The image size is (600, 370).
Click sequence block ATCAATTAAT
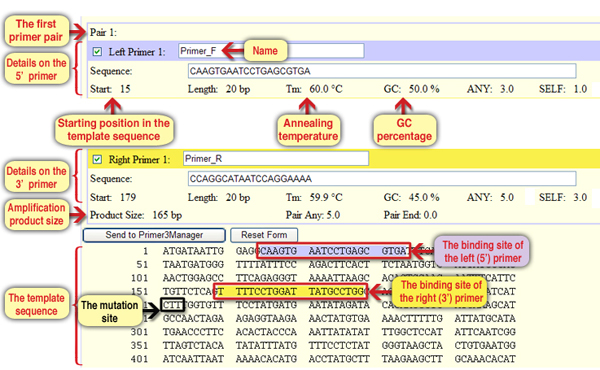pos(193,359)
